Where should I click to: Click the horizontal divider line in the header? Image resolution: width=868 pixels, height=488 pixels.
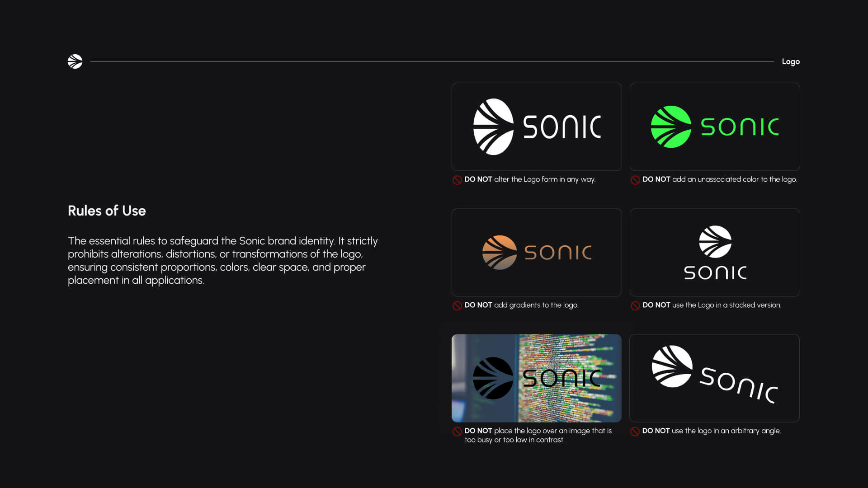tap(429, 60)
